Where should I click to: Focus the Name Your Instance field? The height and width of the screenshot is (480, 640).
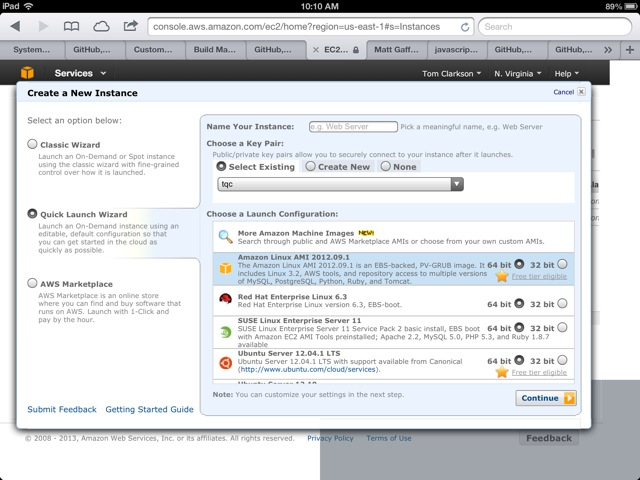coord(353,127)
